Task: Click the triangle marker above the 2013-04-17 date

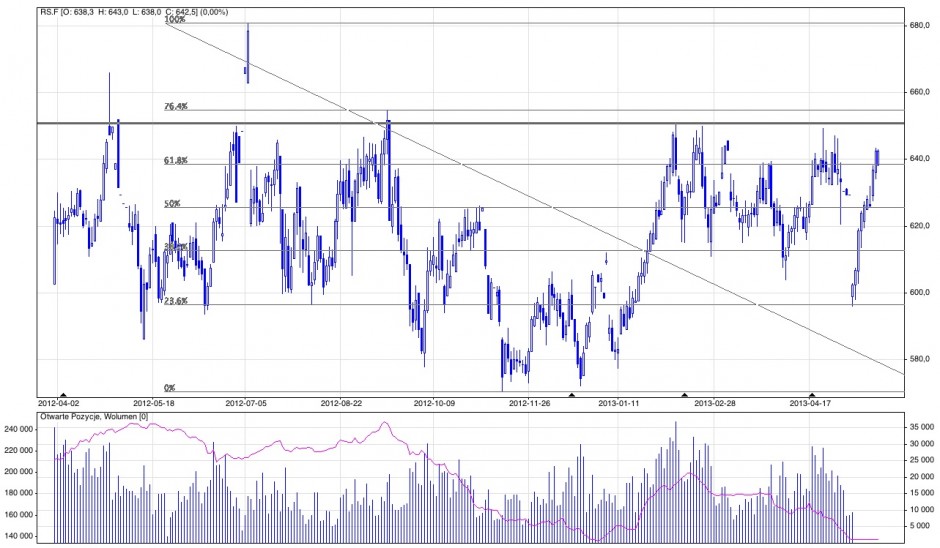Action: click(x=811, y=395)
